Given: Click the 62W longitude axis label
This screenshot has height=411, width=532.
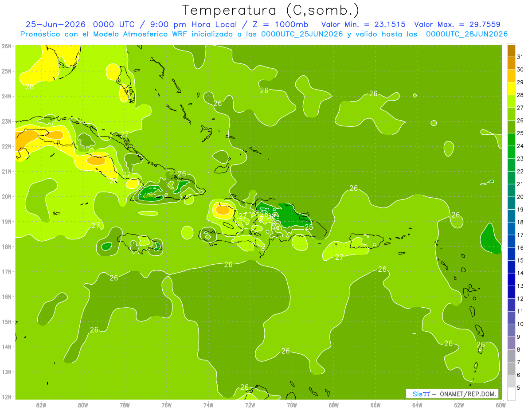Looking at the screenshot, I should coord(459,405).
